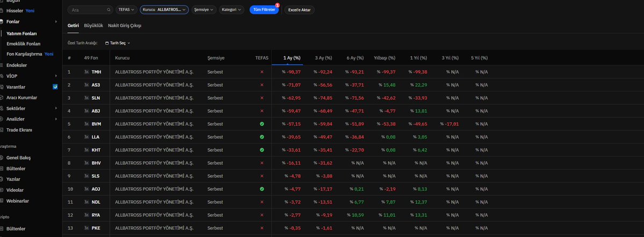Click the Kurucu column header
The width and height of the screenshot is (644, 237).
pos(122,58)
